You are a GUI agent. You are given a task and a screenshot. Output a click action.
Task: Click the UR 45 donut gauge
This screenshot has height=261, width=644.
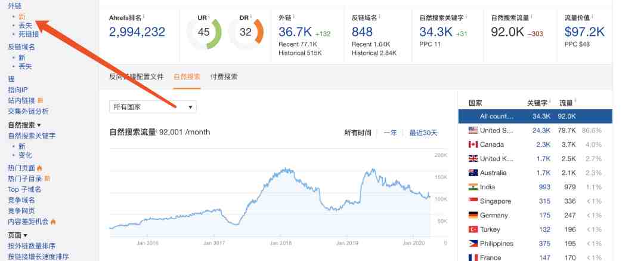click(x=204, y=32)
